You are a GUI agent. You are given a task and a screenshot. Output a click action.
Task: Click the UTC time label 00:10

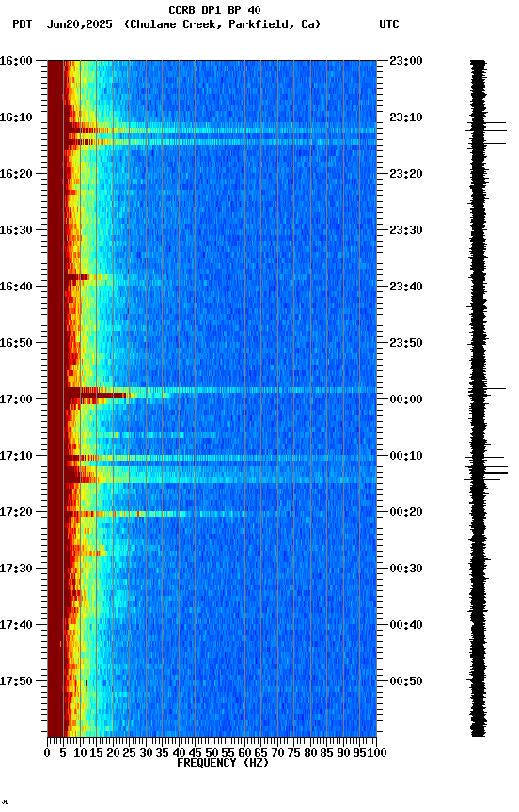406,456
